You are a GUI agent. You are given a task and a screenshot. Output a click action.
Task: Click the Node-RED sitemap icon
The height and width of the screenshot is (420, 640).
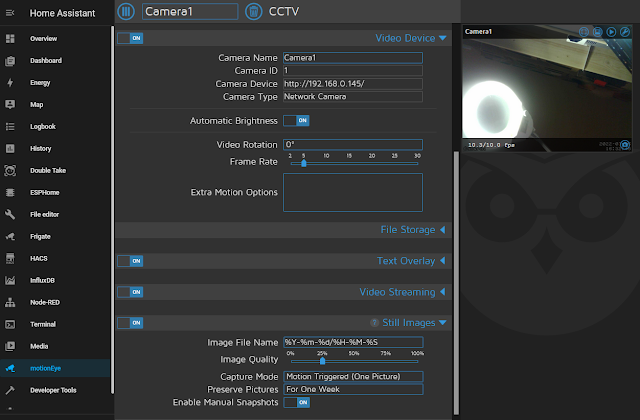(x=10, y=302)
